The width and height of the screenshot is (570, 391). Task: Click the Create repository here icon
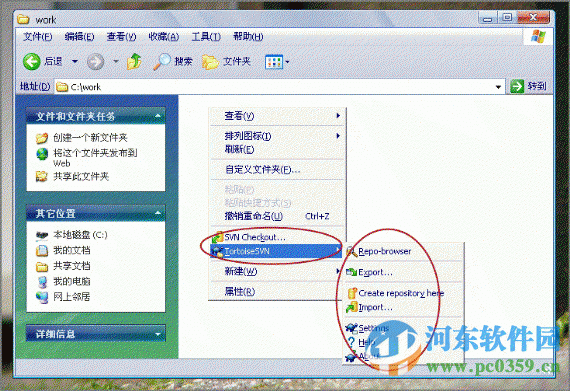pos(352,293)
